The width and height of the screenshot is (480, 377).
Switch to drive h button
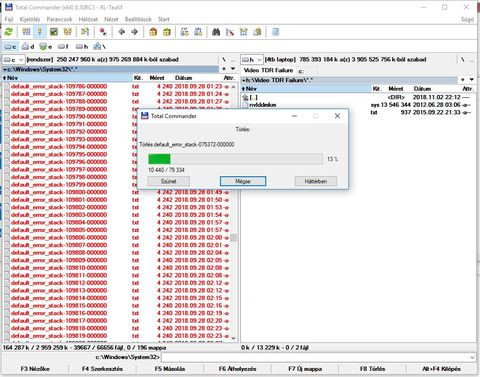tap(81, 47)
